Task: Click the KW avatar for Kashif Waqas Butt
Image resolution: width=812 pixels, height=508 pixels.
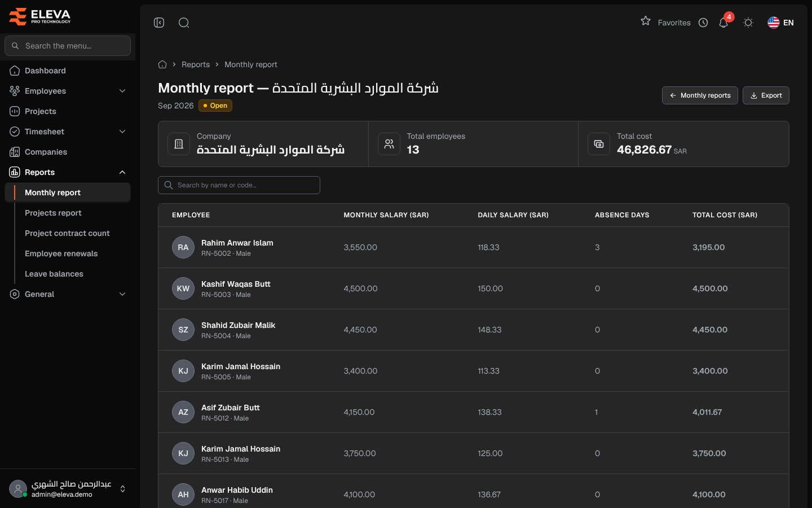Action: click(x=183, y=288)
